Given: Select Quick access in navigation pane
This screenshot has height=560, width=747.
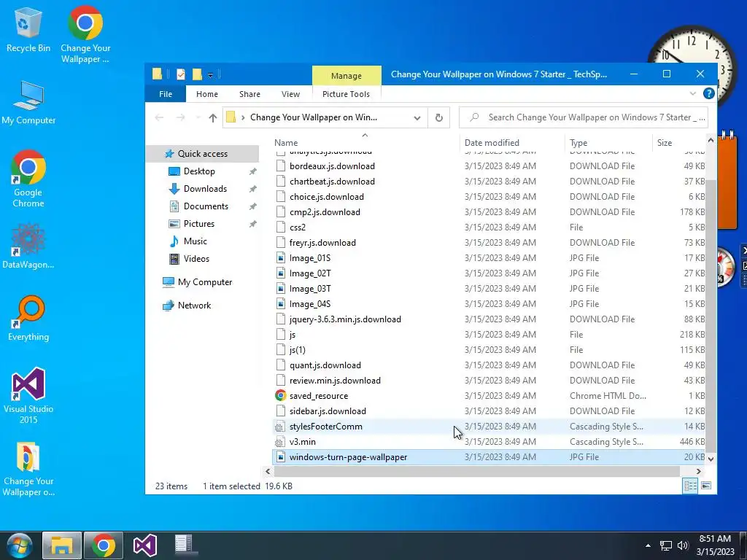Looking at the screenshot, I should (x=203, y=154).
